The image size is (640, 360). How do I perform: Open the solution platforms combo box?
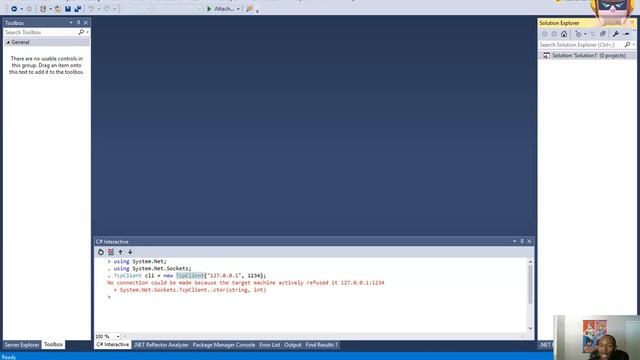pyautogui.click(x=178, y=9)
